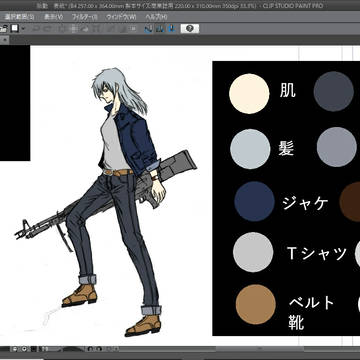The width and height of the screenshot is (360, 360).
Task: Expand the dropdown arrow beside white square icon
Action: click(23, 29)
